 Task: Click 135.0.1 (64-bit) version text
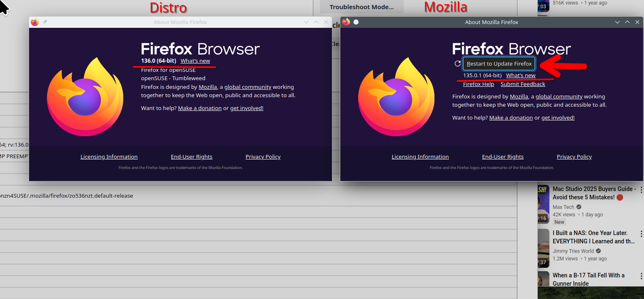[482, 76]
